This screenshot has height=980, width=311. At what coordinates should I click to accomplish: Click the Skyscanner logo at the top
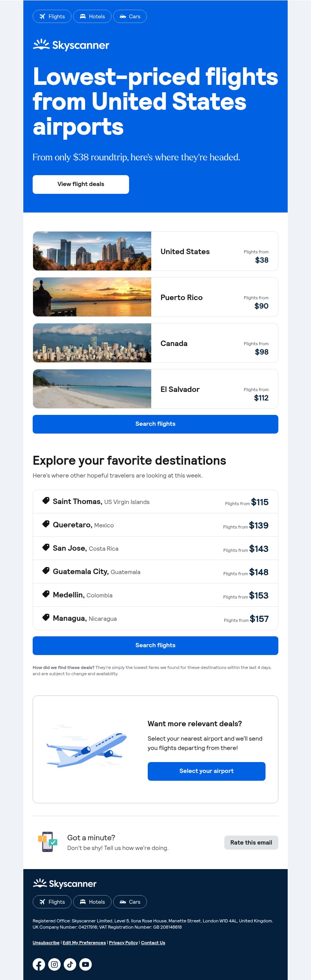71,45
